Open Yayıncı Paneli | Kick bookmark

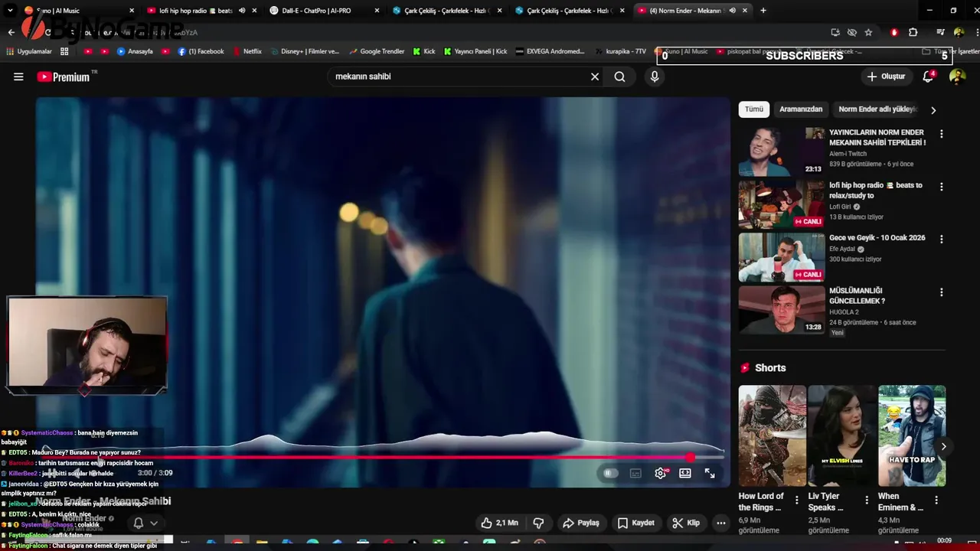(475, 51)
